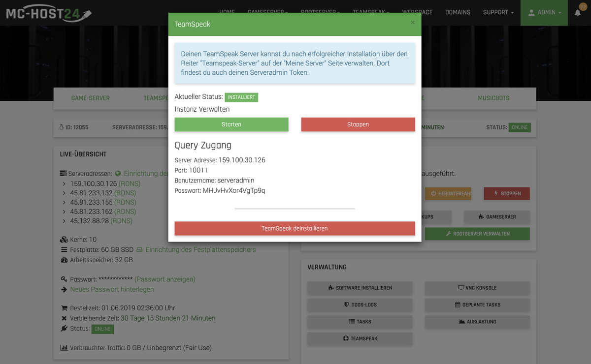Image resolution: width=591 pixels, height=364 pixels.
Task: Expand the 159.100.30.126 address chevron
Action: (x=64, y=183)
